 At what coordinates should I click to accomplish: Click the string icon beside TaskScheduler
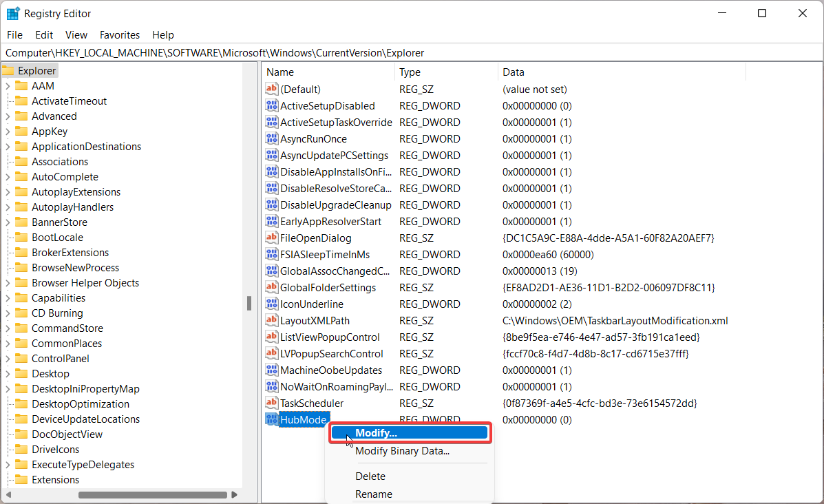(272, 403)
